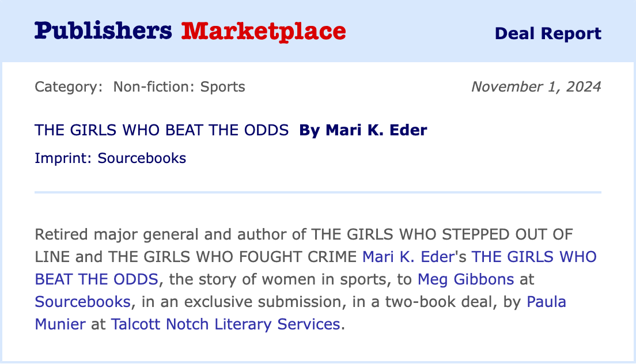This screenshot has height=364, width=636.
Task: Click the Deal Report header label
Action: (547, 33)
